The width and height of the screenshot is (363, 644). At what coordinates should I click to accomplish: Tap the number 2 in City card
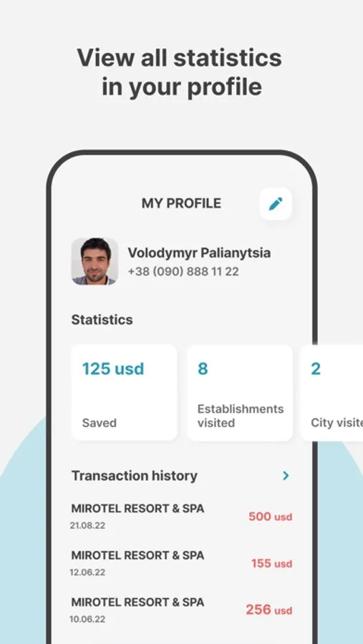pos(316,369)
